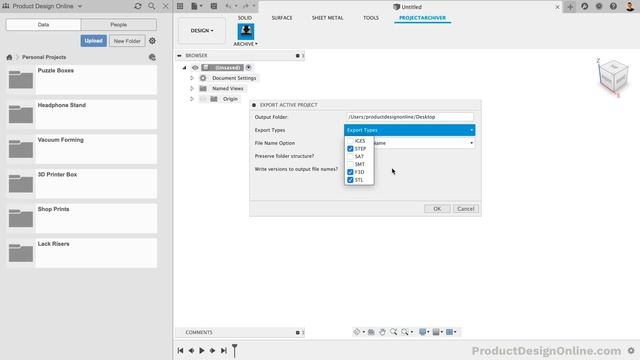Open Viewports layout options

[449, 332]
